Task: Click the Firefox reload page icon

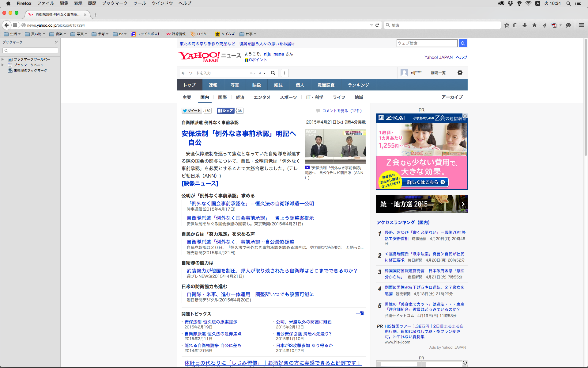Action: tap(377, 25)
